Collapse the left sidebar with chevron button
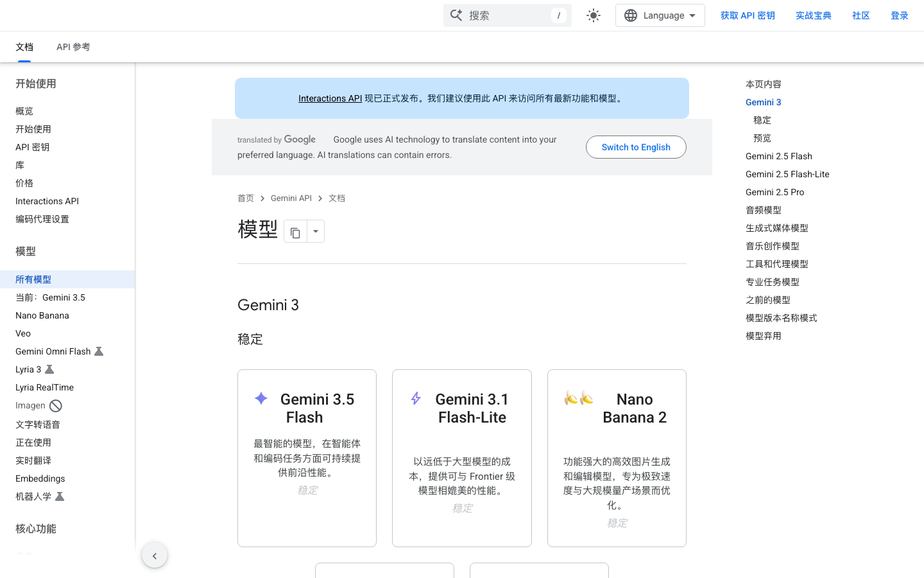Image resolution: width=924 pixels, height=578 pixels. click(x=155, y=556)
